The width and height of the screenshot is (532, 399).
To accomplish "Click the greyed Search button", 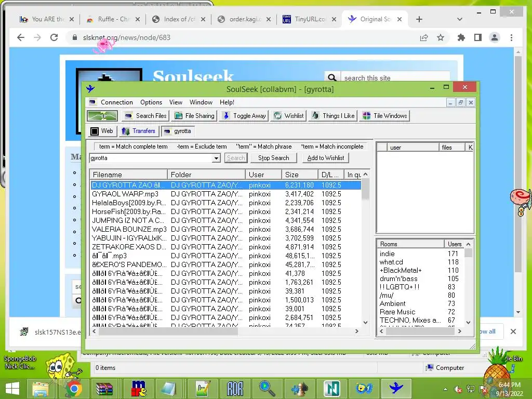I will point(236,158).
